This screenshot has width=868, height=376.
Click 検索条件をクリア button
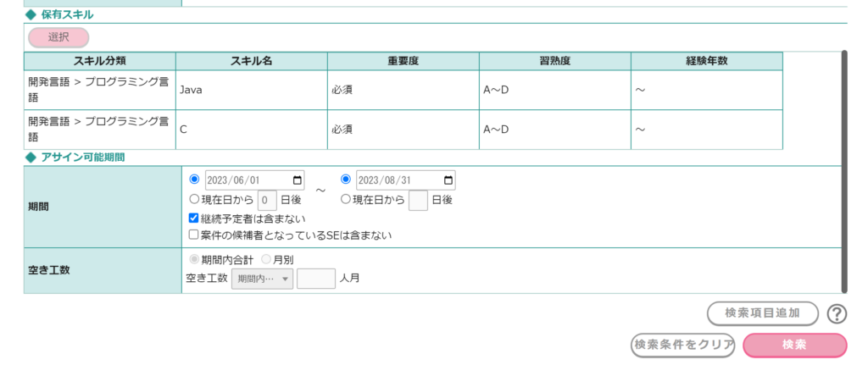click(682, 346)
